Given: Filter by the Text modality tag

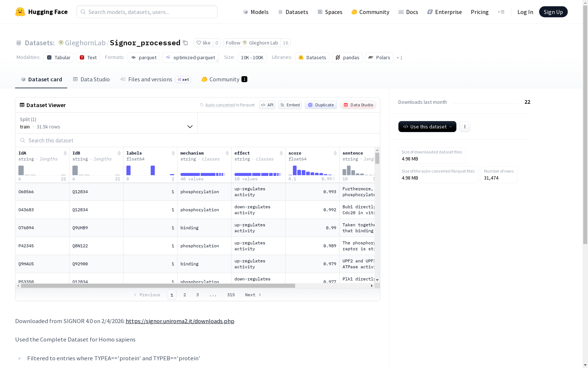Looking at the screenshot, I should (x=88, y=57).
